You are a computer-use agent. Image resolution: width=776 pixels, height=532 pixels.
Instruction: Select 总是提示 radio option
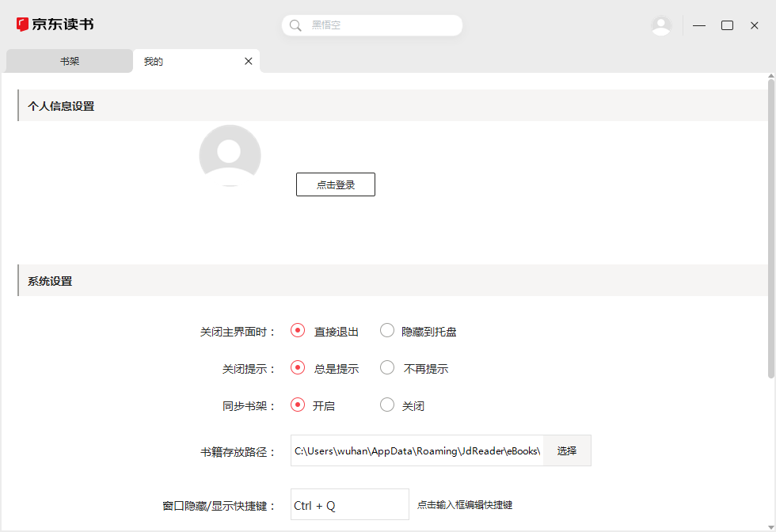[x=298, y=367]
